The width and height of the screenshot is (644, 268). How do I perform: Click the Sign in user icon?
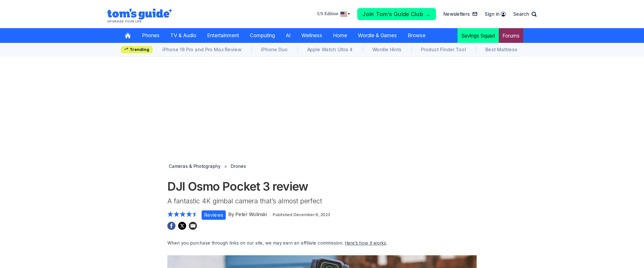pyautogui.click(x=503, y=14)
